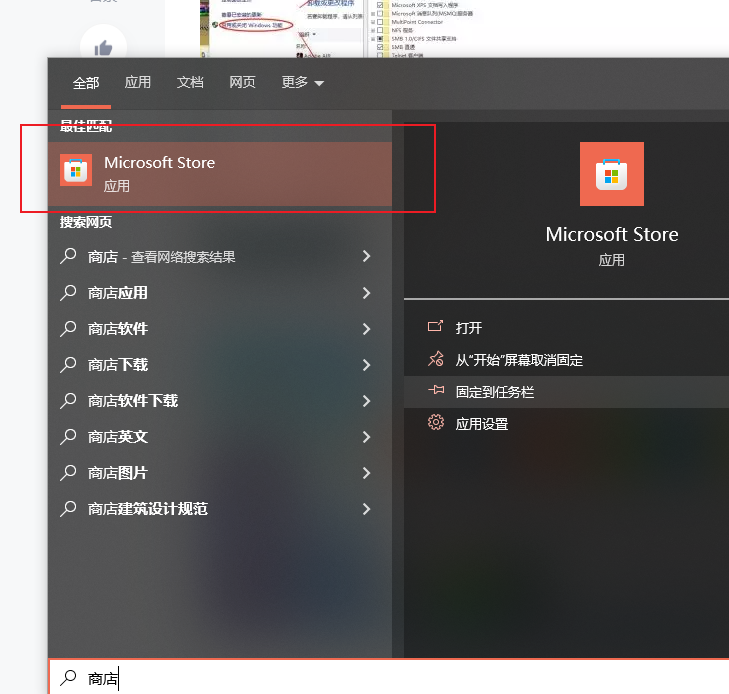Click 打开 to launch Microsoft Store
Viewport: 729px width, 694px height.
(x=566, y=328)
